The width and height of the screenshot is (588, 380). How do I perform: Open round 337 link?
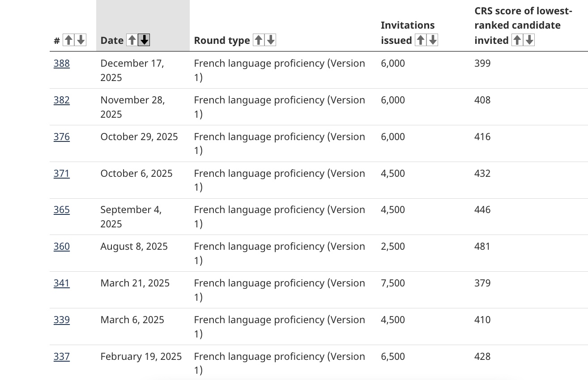coord(62,357)
